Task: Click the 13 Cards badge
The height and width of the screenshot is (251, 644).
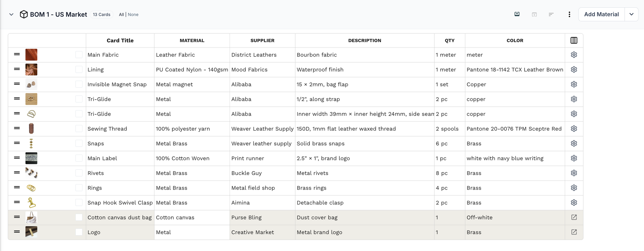Action: click(101, 14)
